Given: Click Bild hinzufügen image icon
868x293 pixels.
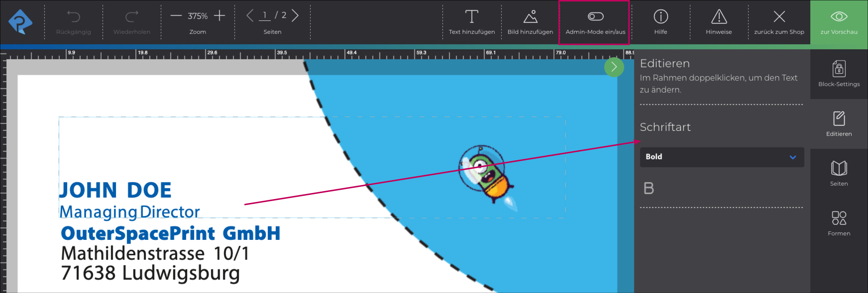Looking at the screenshot, I should (530, 17).
